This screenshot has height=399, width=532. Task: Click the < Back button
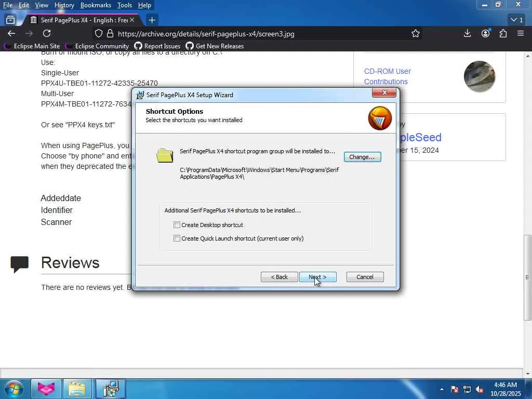279,277
